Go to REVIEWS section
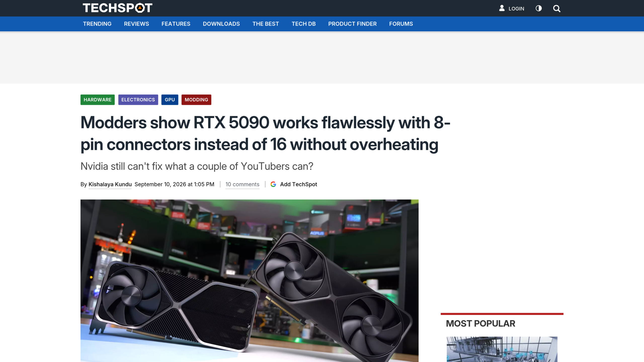Image resolution: width=644 pixels, height=362 pixels. [136, 24]
